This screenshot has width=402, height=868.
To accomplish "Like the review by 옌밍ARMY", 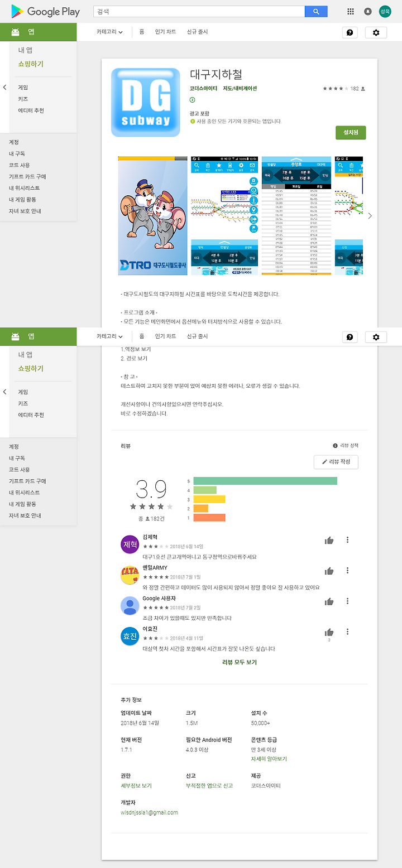I will click(x=329, y=571).
